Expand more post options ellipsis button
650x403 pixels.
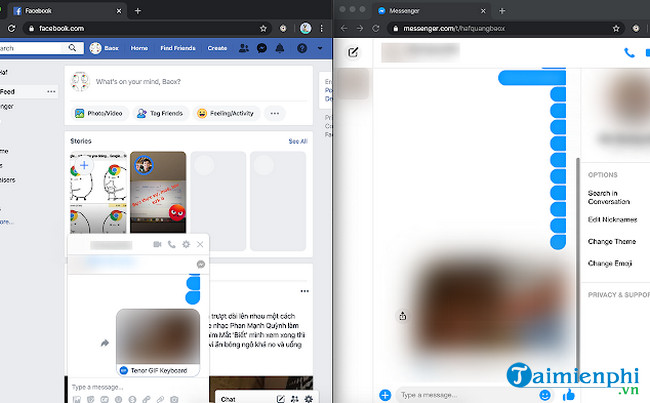coord(274,113)
